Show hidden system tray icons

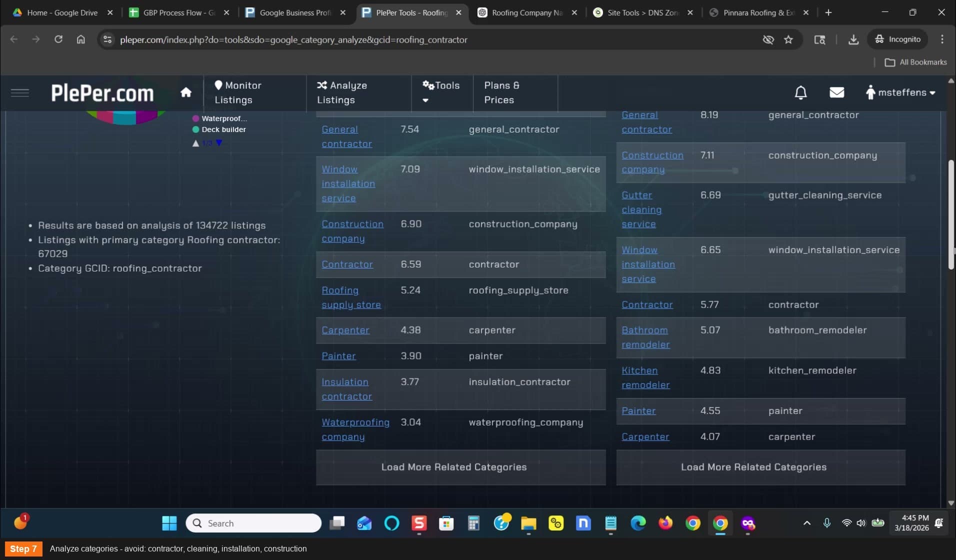pos(806,523)
